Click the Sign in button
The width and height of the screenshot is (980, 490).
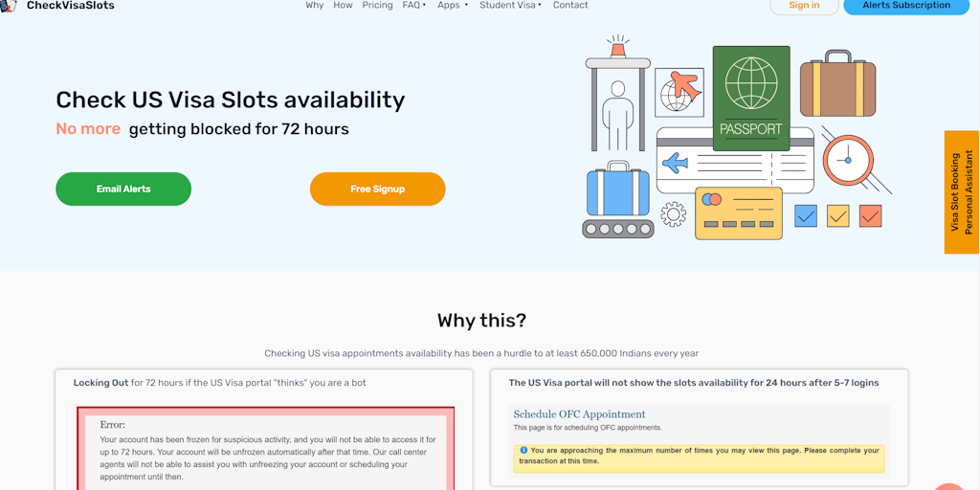pos(804,6)
